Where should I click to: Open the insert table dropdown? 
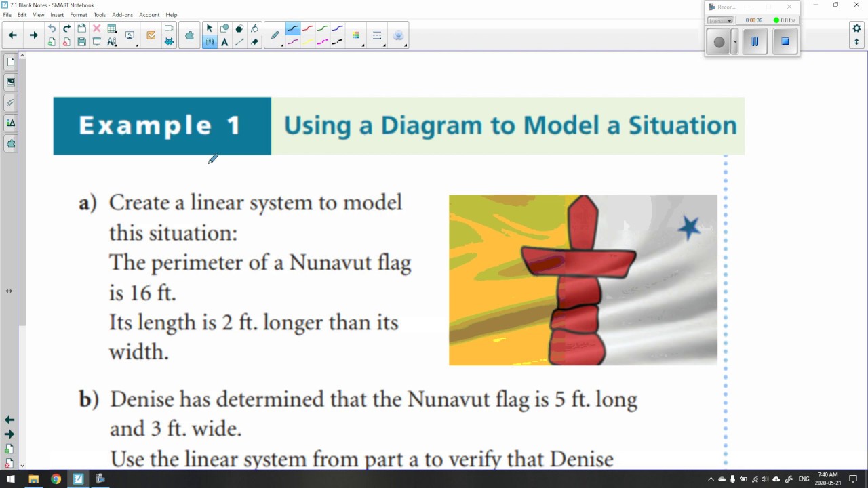click(112, 28)
